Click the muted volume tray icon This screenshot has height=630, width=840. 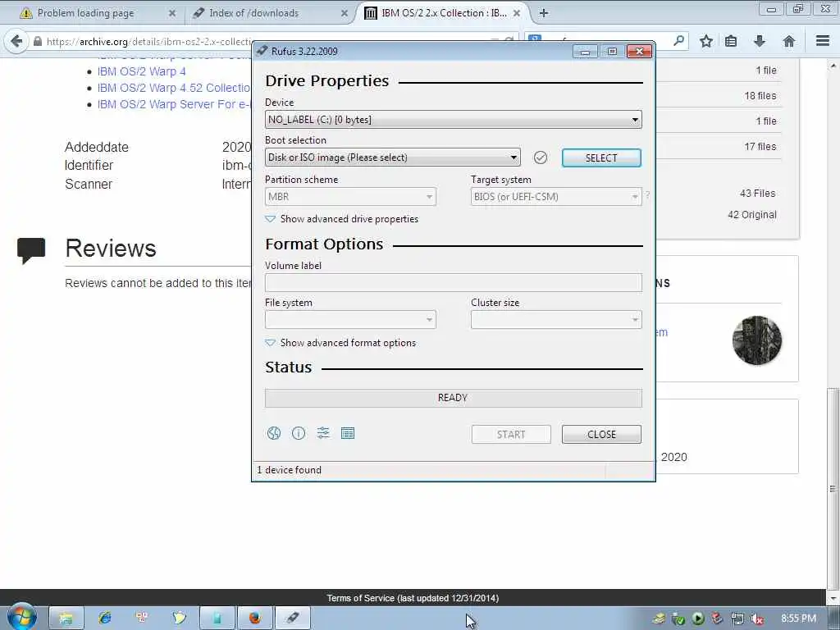757,619
